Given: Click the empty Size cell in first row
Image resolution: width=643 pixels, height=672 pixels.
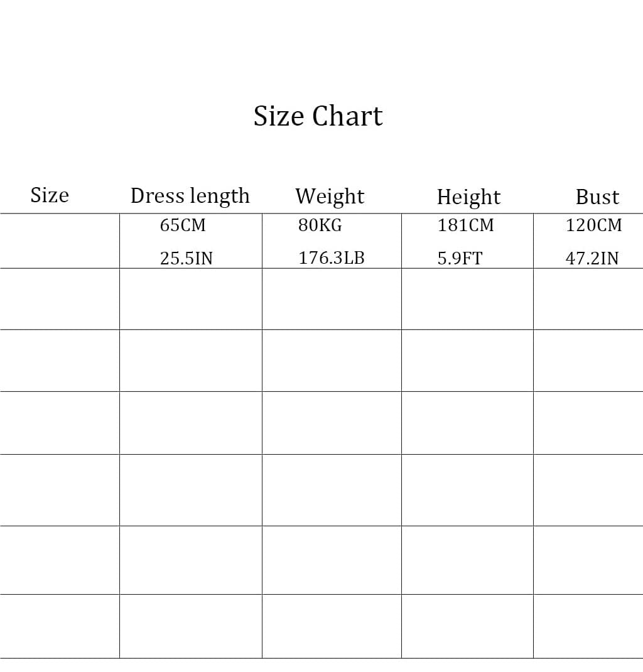Looking at the screenshot, I should 60,241.
